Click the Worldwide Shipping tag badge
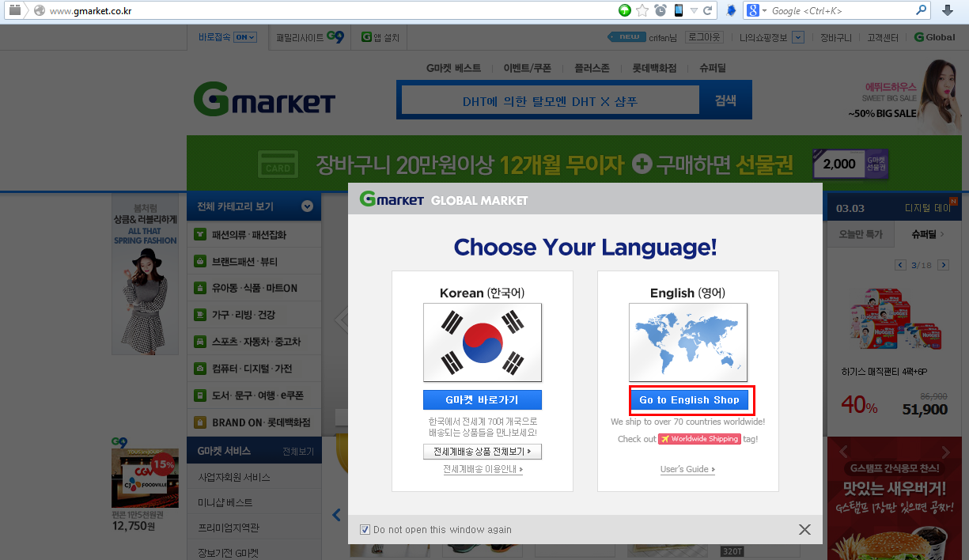Image resolution: width=969 pixels, height=560 pixels. click(x=699, y=439)
